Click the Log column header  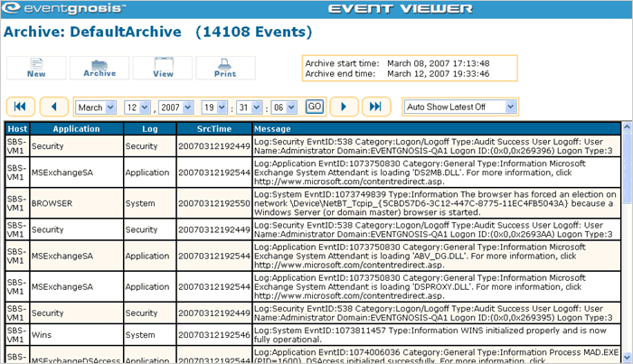click(150, 129)
